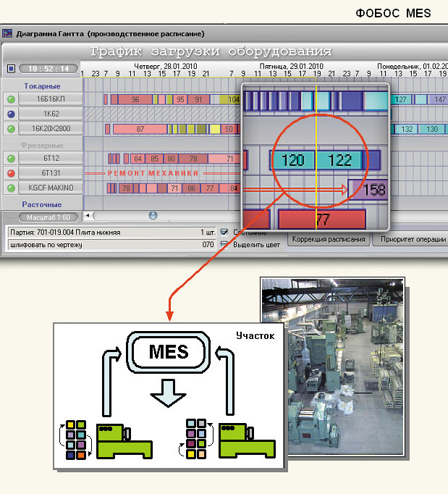The width and height of the screenshot is (448, 494).
Task: Select operation bar 90 on 16К20Х2800 row
Action: [229, 129]
